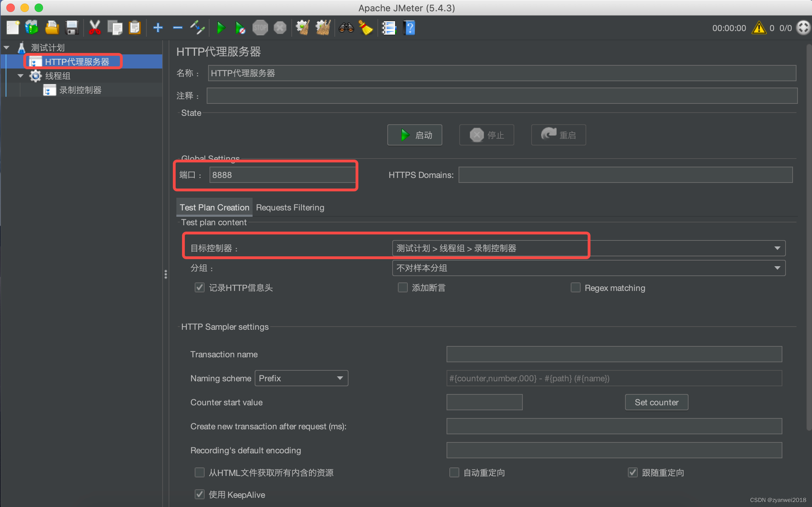This screenshot has width=812, height=507.
Task: Select 录制控制器 in the tree
Action: (x=80, y=90)
